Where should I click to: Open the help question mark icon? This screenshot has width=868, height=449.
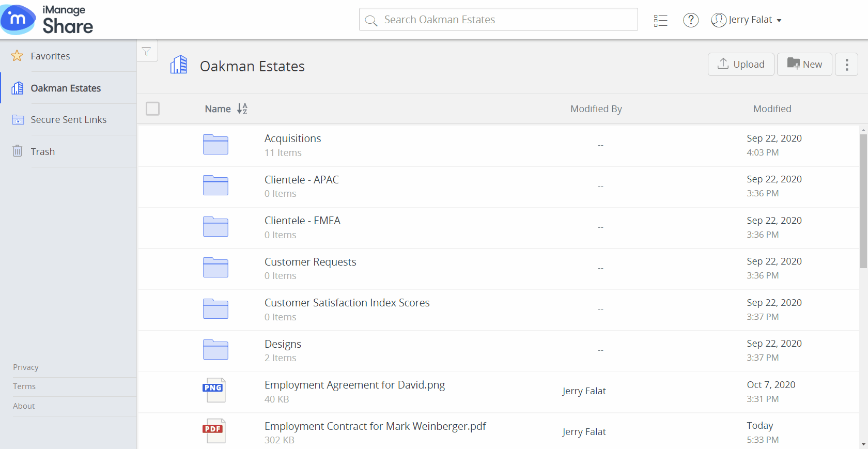pyautogui.click(x=691, y=20)
